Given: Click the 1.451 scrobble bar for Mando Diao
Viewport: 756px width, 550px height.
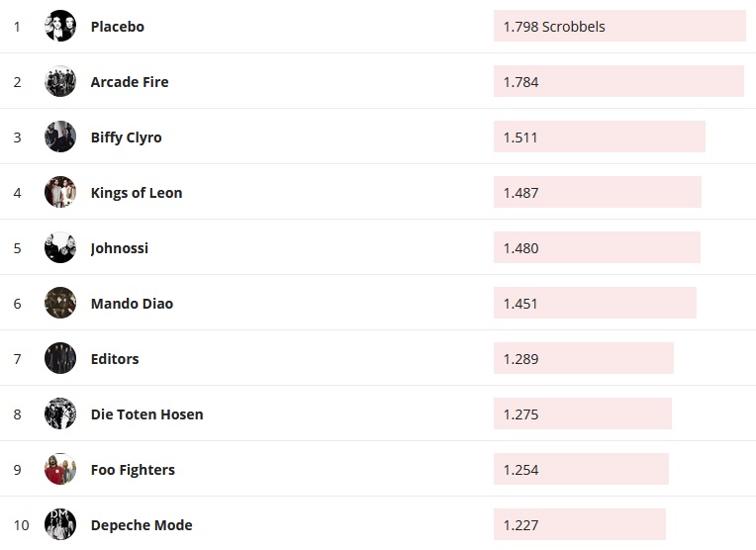Looking at the screenshot, I should tap(595, 304).
